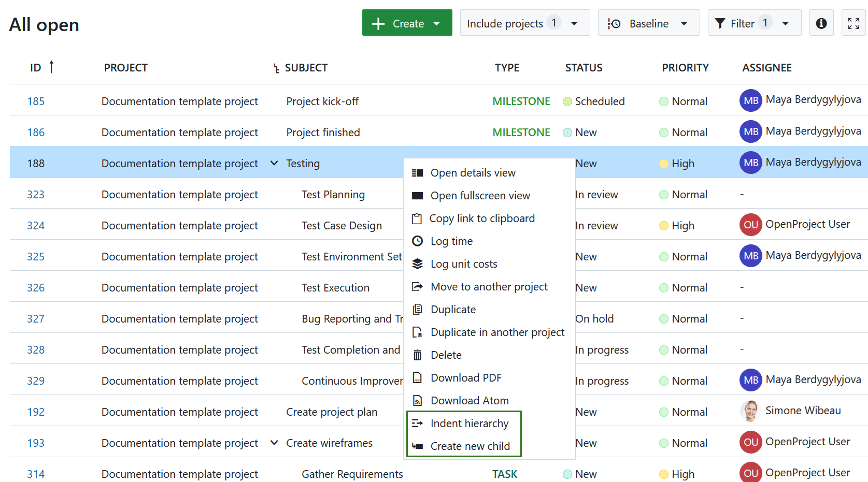Click the hierarchy mode icon beside SUBJECT header
The width and height of the screenshot is (868, 482).
(276, 68)
